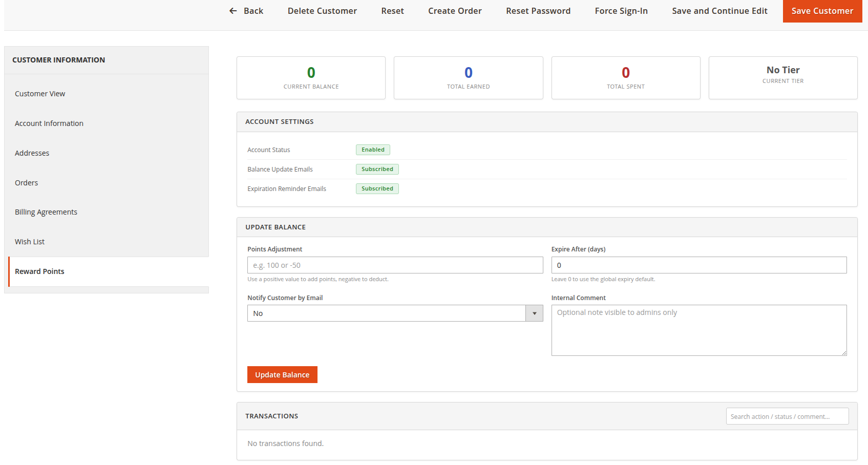
Task: Focus the Points Adjustment field
Action: [395, 265]
